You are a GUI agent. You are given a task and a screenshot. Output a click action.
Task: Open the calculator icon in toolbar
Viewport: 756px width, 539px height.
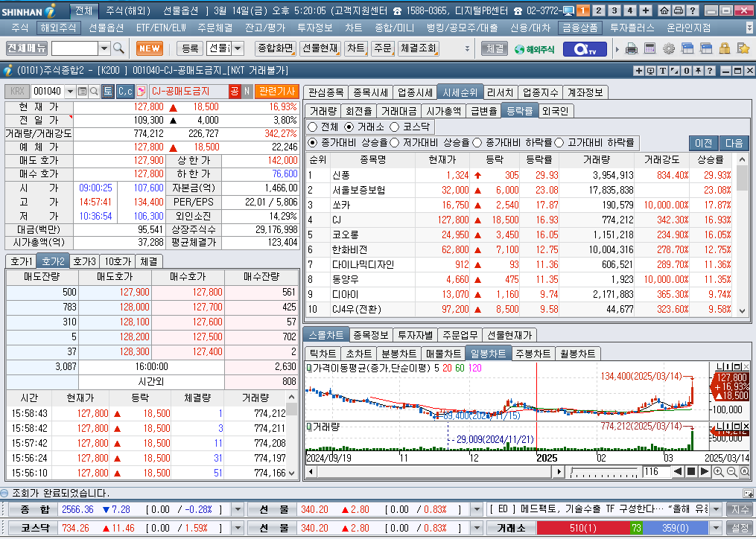650,48
